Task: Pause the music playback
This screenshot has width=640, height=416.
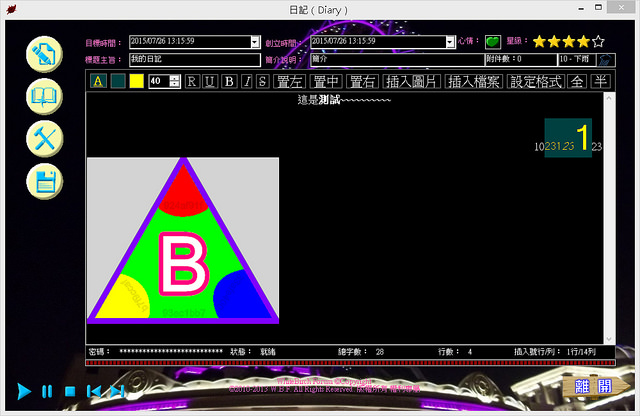Action: point(47,392)
